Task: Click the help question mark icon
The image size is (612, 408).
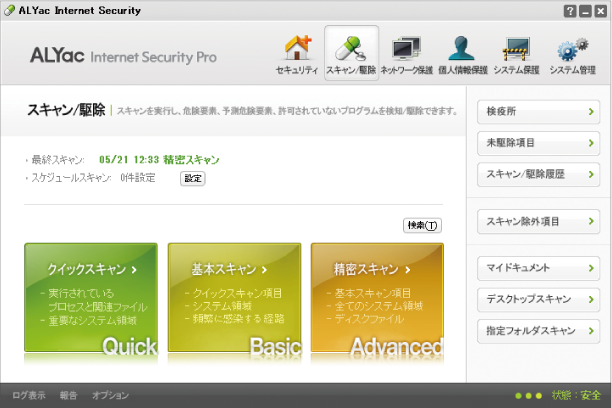Action: point(570,11)
